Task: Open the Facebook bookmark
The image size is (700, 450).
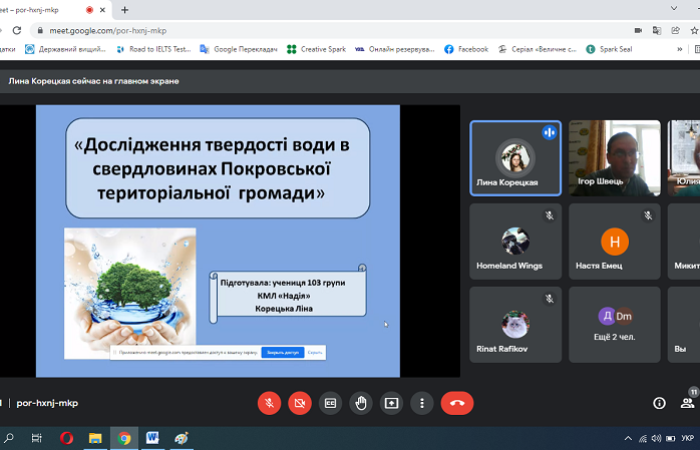Action: (466, 49)
